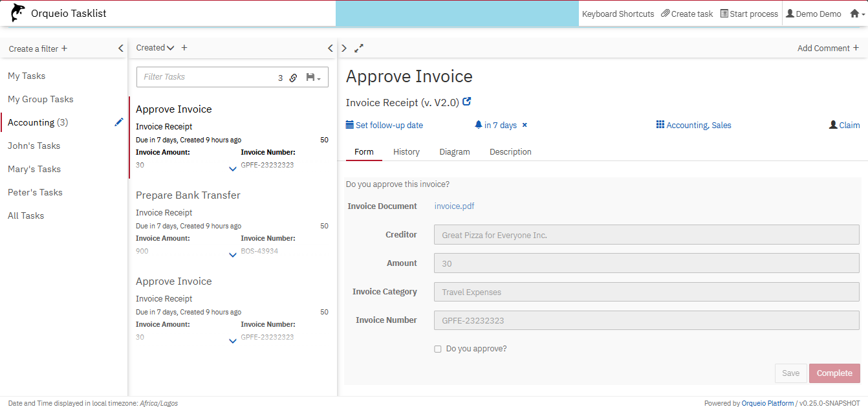Screen dimensions: 868x407
Task: Expand variables of the Prepare Bank Transfer task
Action: coord(233,255)
